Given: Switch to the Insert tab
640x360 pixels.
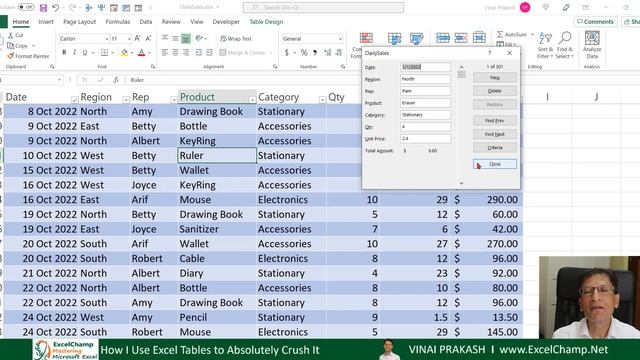Looking at the screenshot, I should pyautogui.click(x=46, y=22).
